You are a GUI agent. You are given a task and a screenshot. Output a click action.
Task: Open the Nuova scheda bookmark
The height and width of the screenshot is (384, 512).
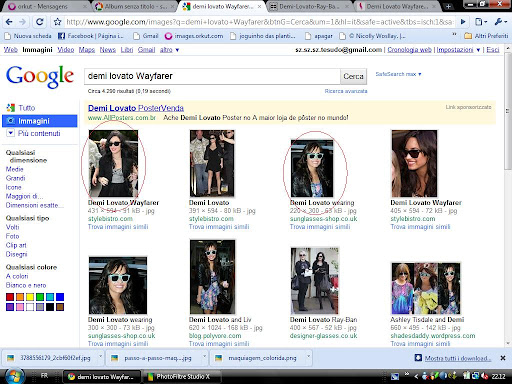click(28, 36)
